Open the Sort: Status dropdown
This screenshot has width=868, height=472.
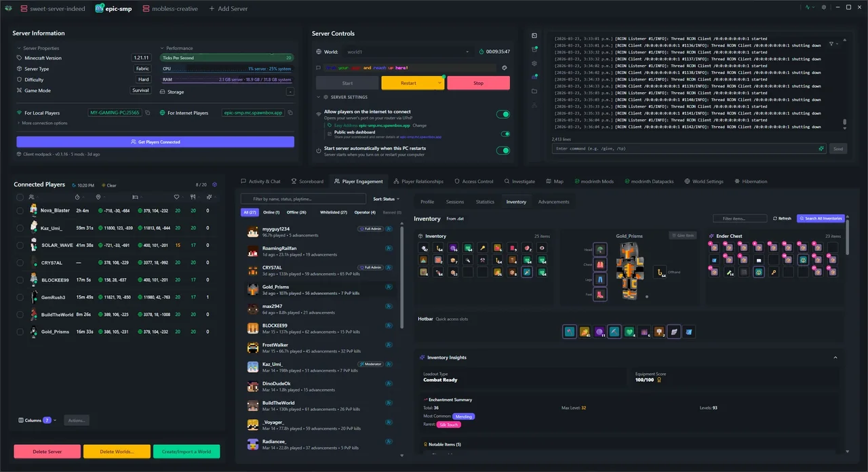tap(387, 199)
